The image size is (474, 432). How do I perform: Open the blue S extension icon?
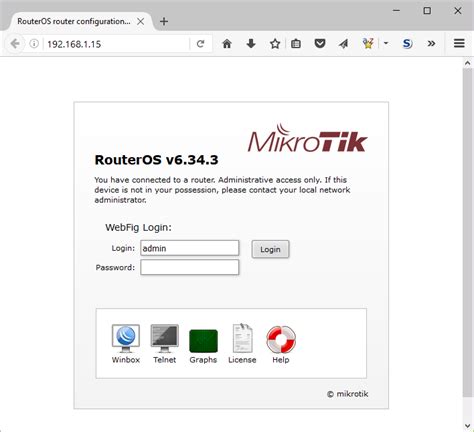(407, 44)
